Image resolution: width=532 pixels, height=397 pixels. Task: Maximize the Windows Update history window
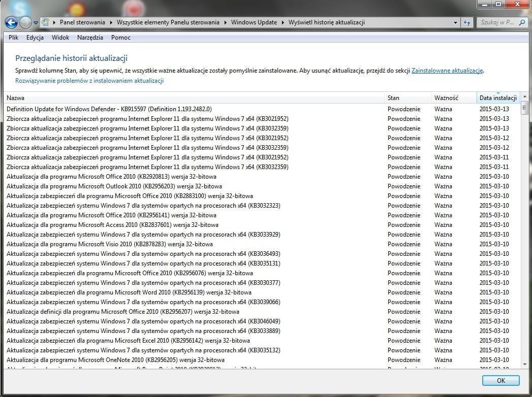coord(498,4)
